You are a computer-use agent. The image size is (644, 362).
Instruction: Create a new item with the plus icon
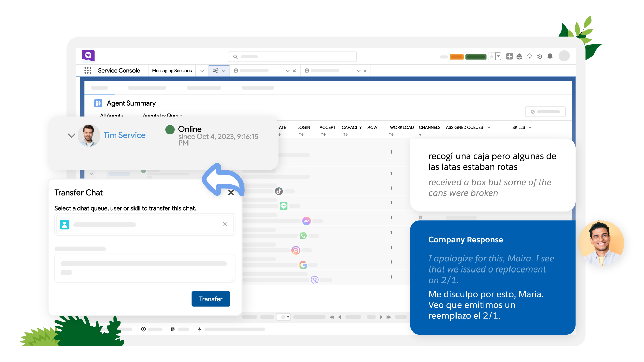tap(509, 56)
